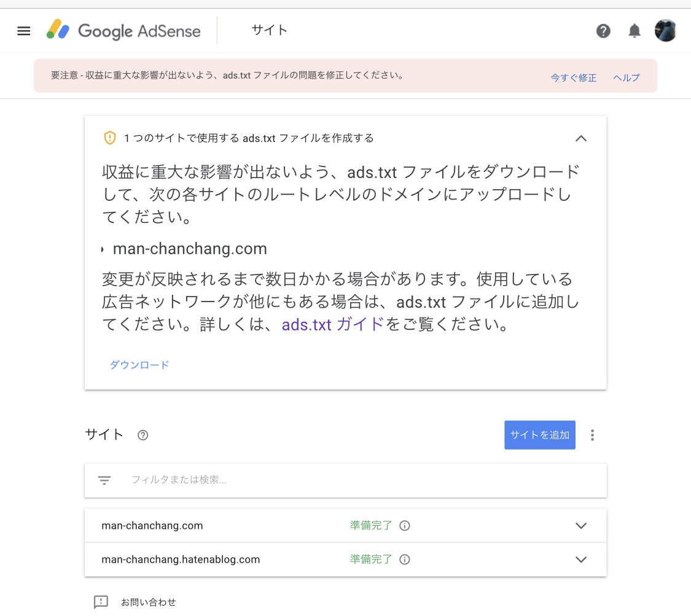This screenshot has width=691, height=616.
Task: Click 準備完了 status for hatenablog.com row
Action: (370, 559)
